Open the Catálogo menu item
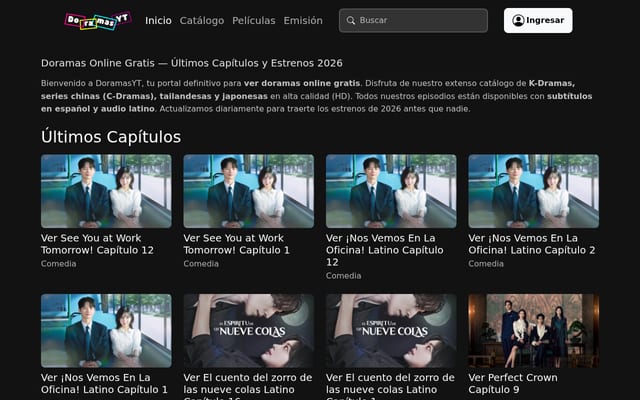This screenshot has width=640, height=400. 202,20
